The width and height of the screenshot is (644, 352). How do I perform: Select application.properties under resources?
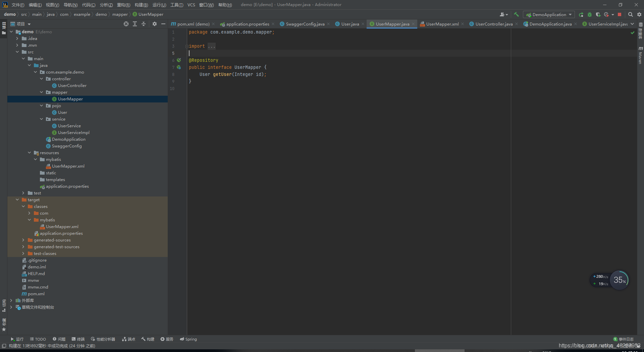tap(67, 186)
